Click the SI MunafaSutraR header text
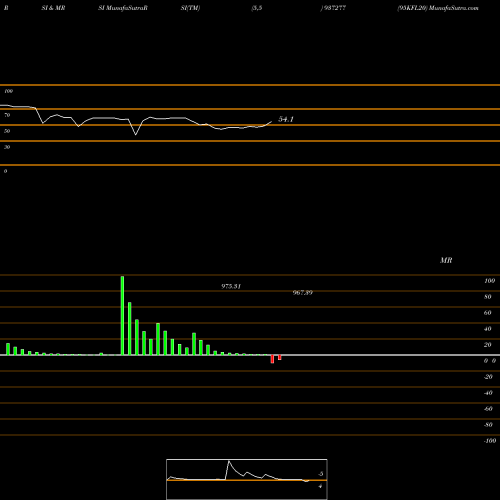500x500 pixels. pos(123,8)
